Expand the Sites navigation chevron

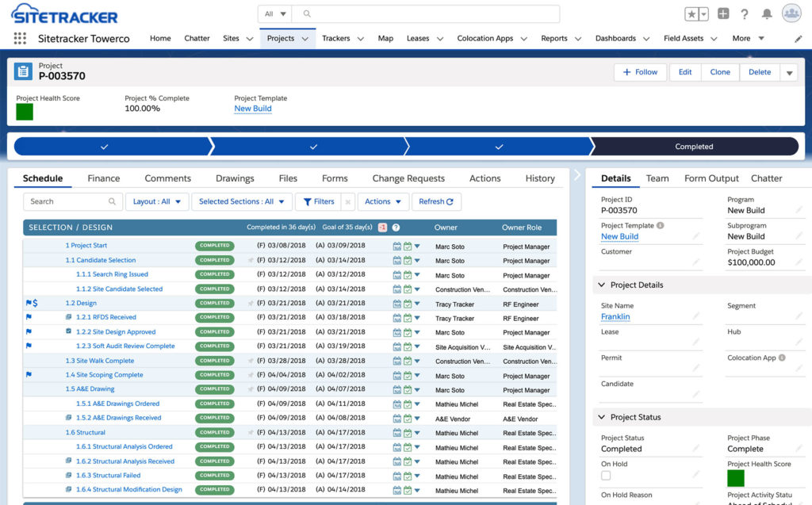(250, 39)
